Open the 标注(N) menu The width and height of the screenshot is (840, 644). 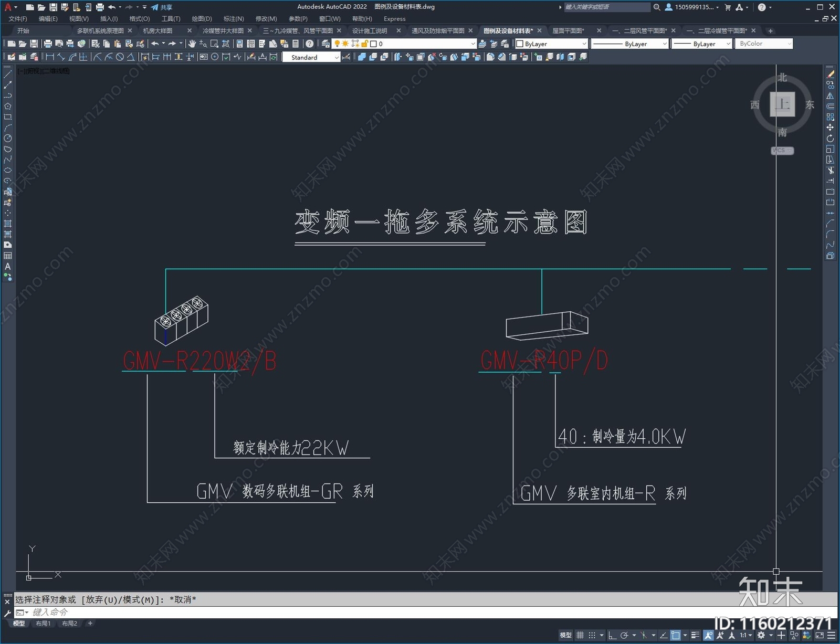click(234, 18)
